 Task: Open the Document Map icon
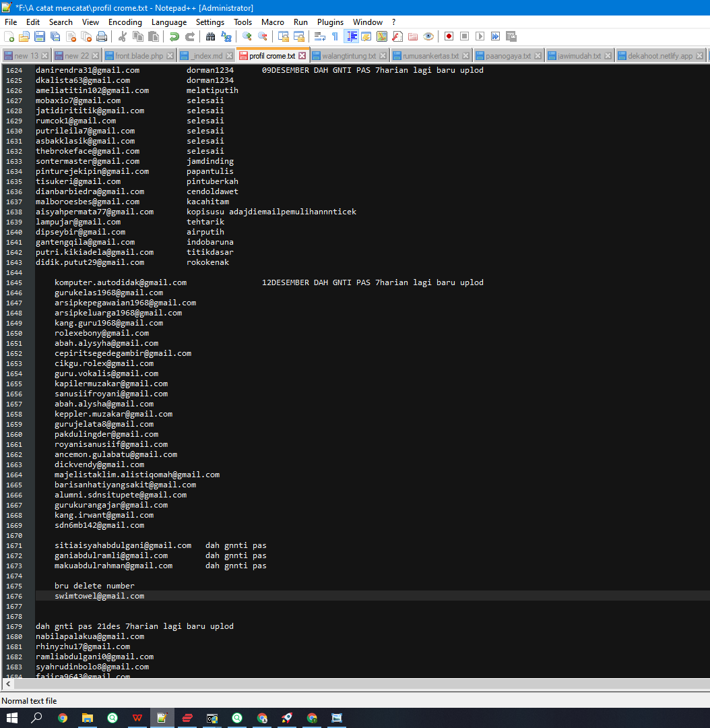(x=382, y=36)
